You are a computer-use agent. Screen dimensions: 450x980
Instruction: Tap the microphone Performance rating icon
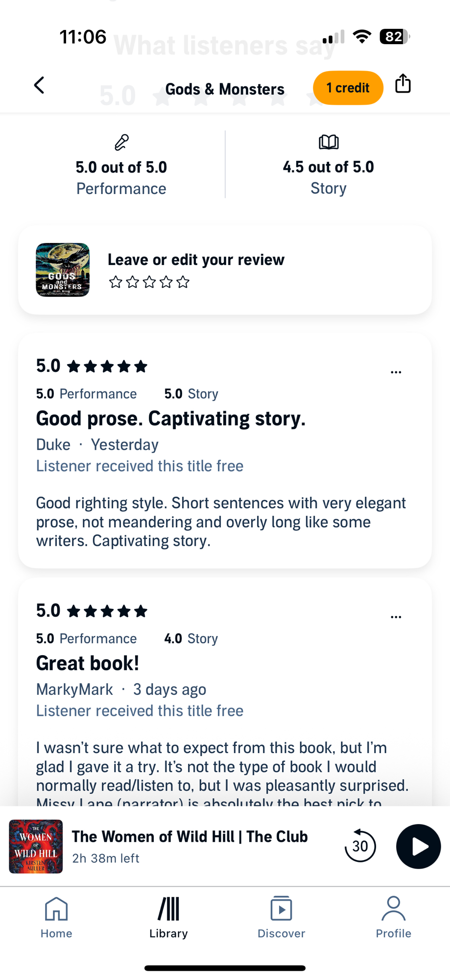pyautogui.click(x=121, y=142)
